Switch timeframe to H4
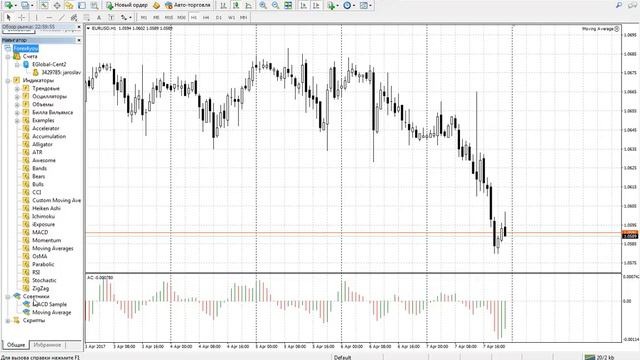Viewport: 640px width, 360px height. [x=206, y=18]
